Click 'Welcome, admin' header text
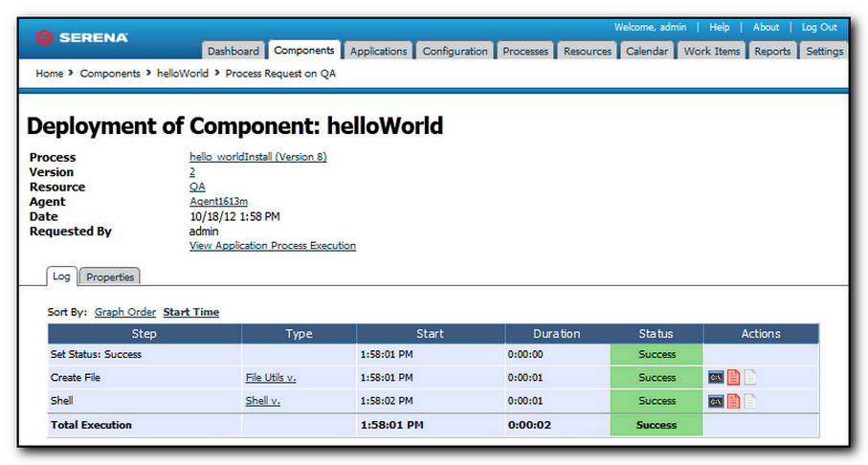868x465 pixels. click(650, 27)
